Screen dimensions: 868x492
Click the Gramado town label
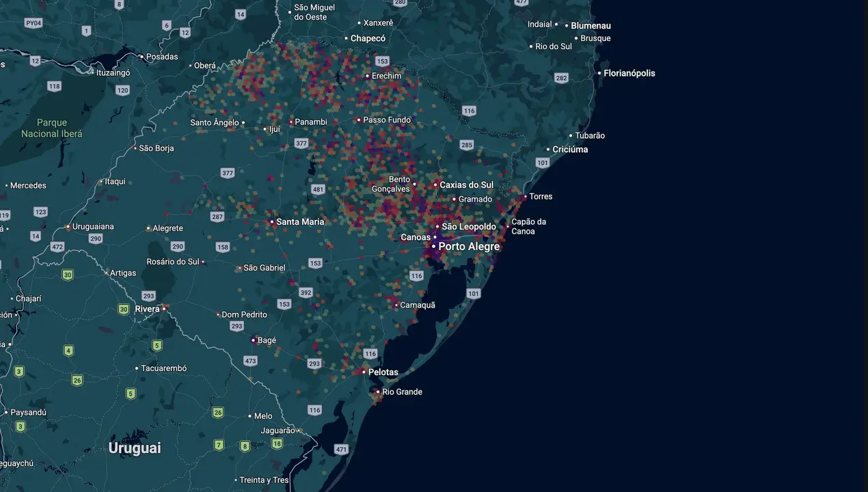[475, 200]
